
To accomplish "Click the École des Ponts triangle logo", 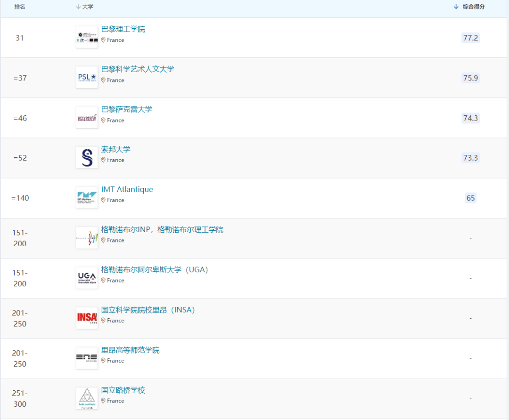I will pyautogui.click(x=87, y=398).
